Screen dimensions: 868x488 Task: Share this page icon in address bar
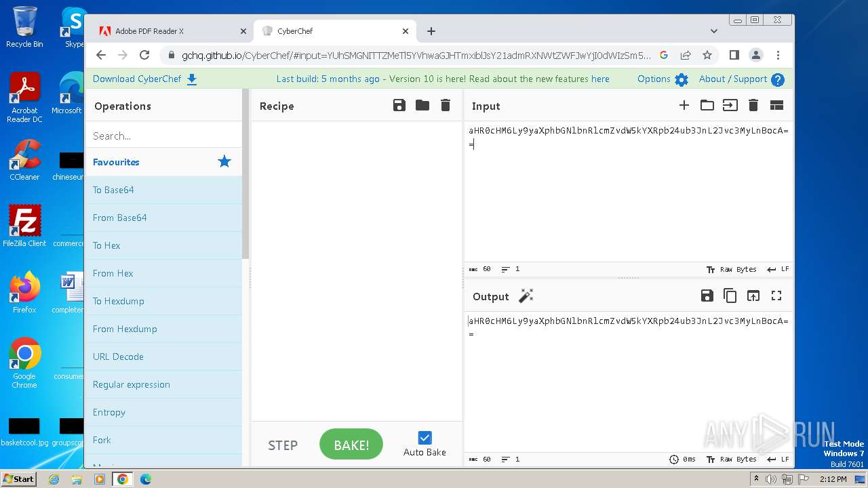(686, 55)
